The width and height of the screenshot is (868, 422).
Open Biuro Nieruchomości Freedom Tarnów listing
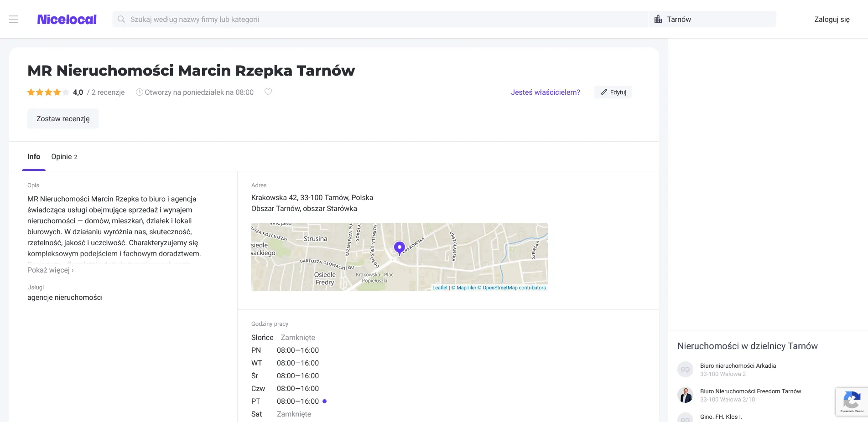pos(750,391)
